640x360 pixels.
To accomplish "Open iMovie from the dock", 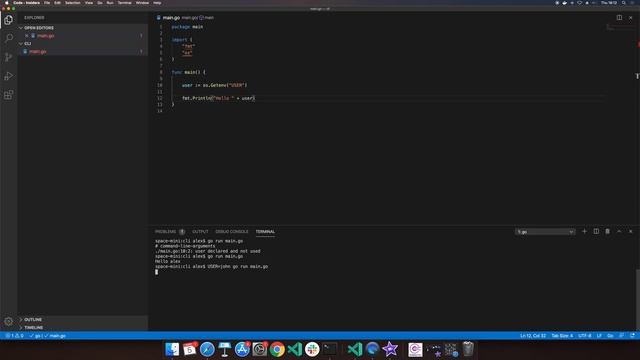I will tap(390, 349).
